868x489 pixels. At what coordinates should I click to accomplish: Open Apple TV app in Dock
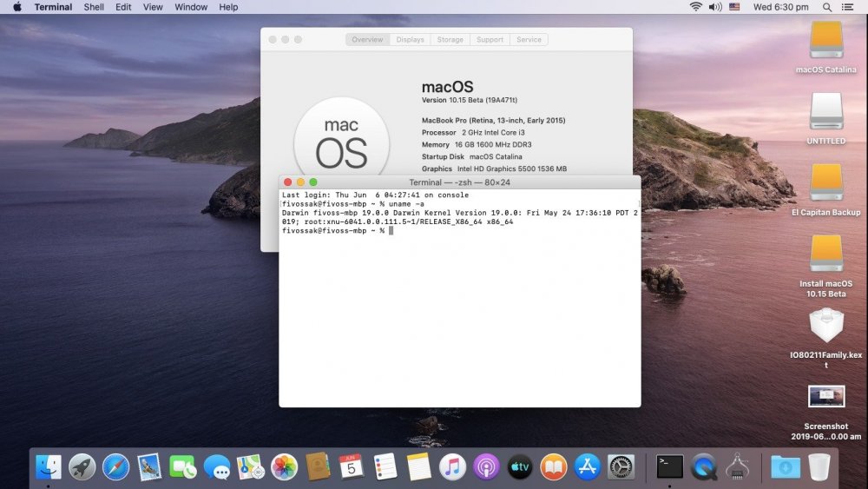[x=520, y=466]
